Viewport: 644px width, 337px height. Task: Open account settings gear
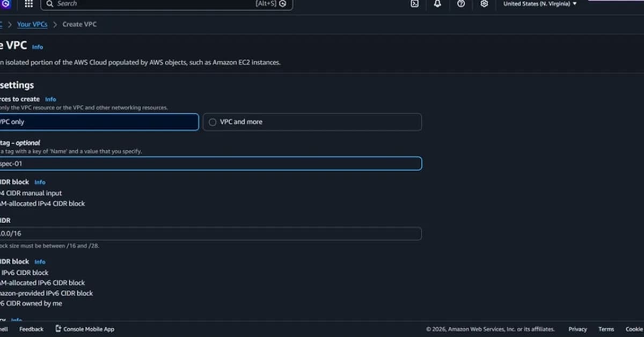coord(484,4)
